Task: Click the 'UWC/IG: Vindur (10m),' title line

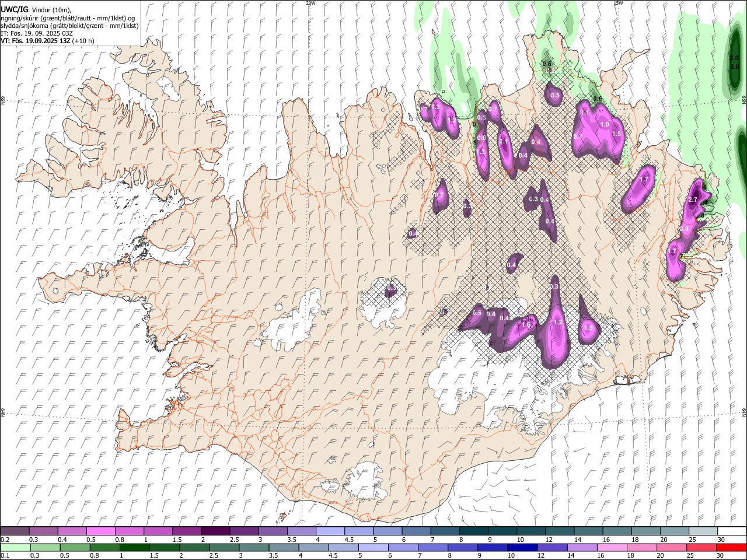Action: click(36, 10)
